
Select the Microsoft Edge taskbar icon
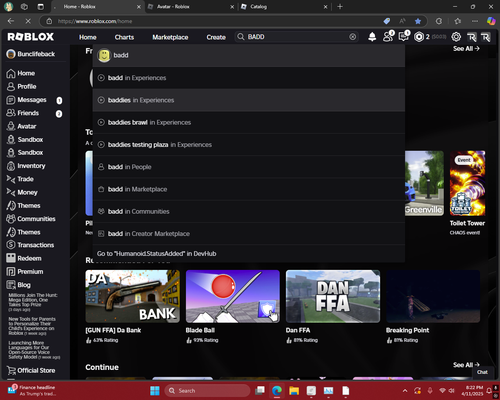point(277,390)
